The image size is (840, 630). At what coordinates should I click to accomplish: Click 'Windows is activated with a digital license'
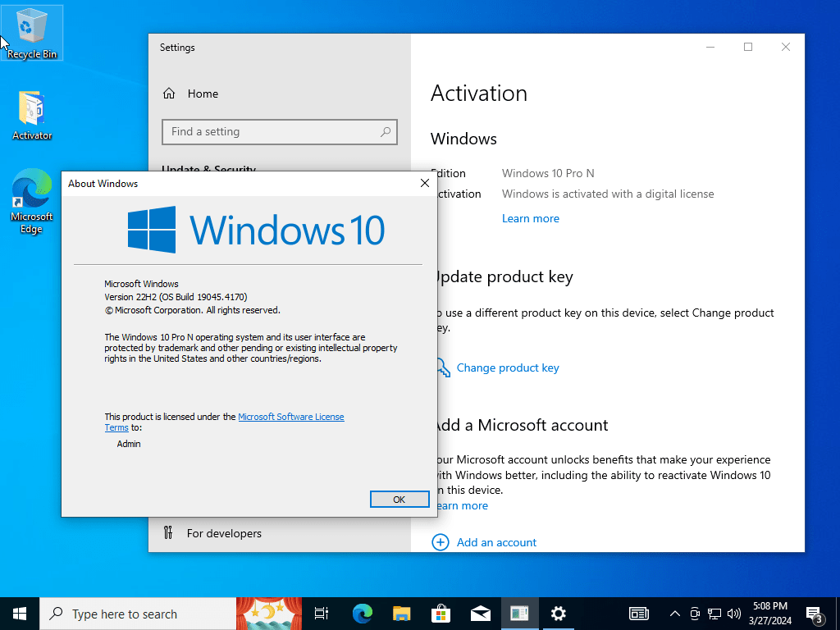pyautogui.click(x=608, y=194)
